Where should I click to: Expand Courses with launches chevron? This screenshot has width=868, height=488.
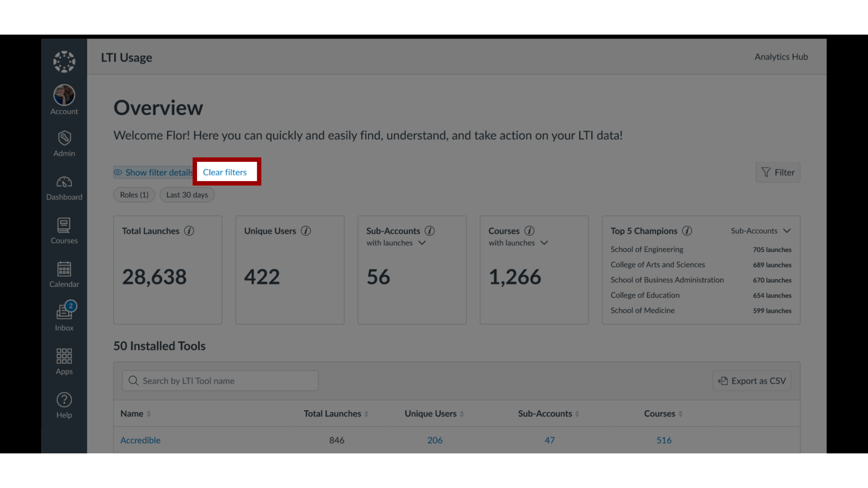[544, 243]
